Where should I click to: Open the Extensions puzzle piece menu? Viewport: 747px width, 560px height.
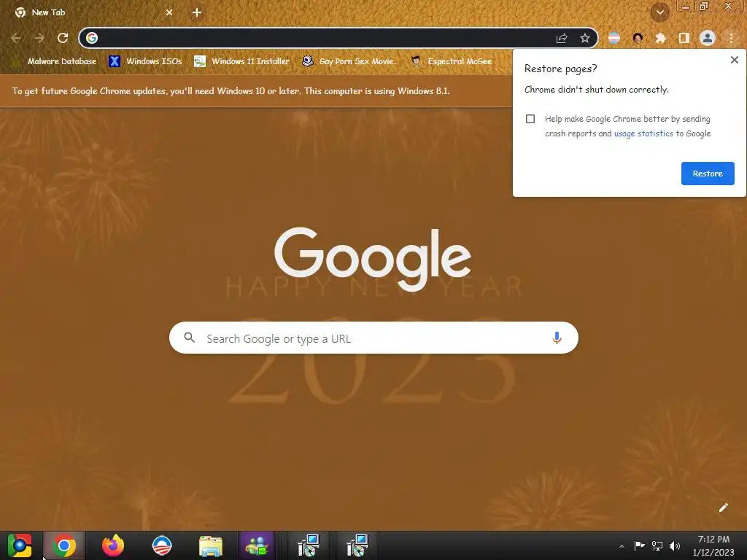tap(660, 38)
